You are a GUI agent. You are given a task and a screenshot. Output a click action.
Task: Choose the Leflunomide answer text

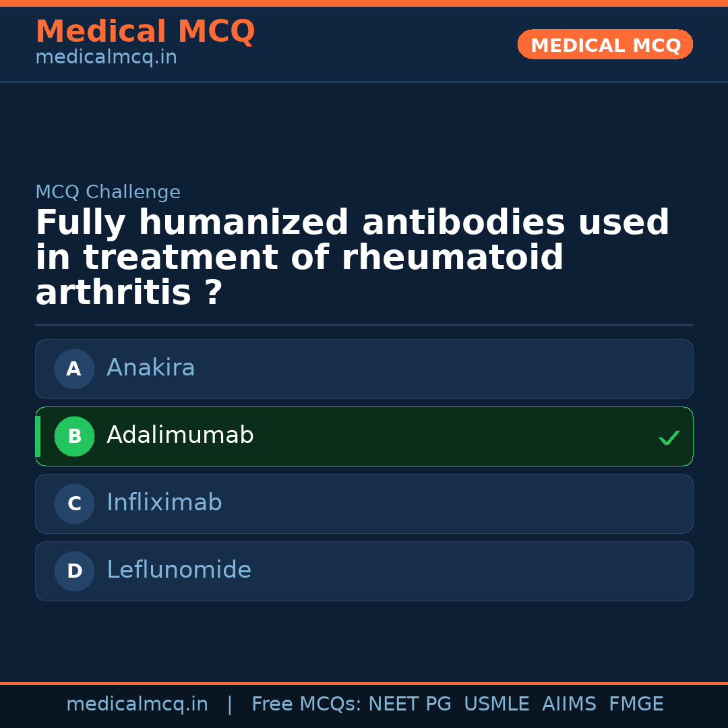tap(179, 570)
